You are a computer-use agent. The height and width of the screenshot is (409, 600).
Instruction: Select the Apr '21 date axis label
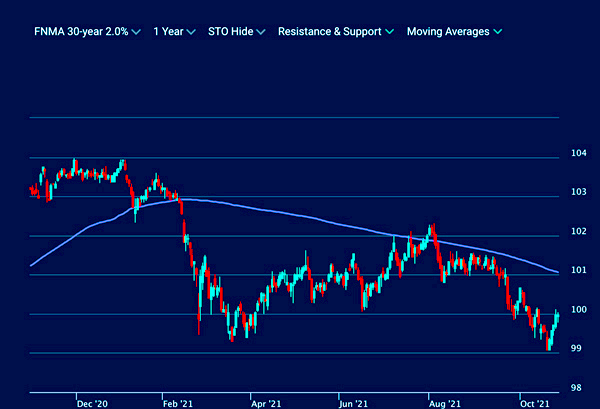tap(265, 404)
